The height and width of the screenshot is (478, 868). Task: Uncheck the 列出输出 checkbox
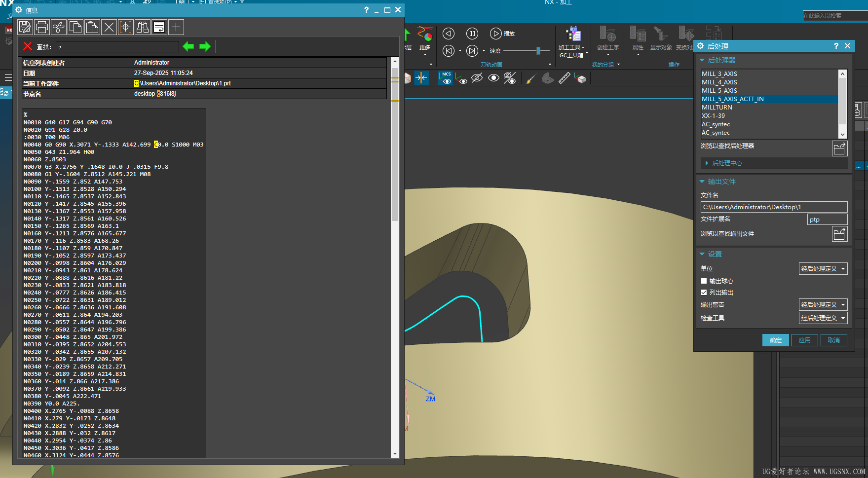coord(704,293)
